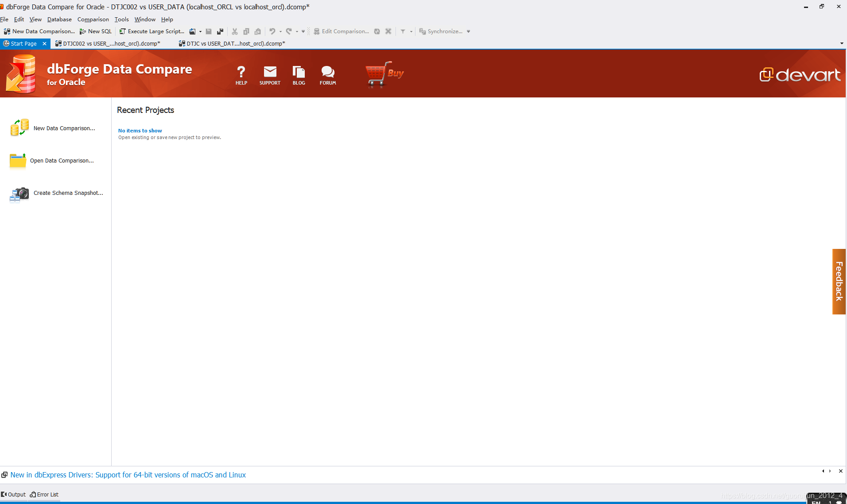Click the Filter funnel icon
This screenshot has width=847, height=504.
click(x=403, y=31)
